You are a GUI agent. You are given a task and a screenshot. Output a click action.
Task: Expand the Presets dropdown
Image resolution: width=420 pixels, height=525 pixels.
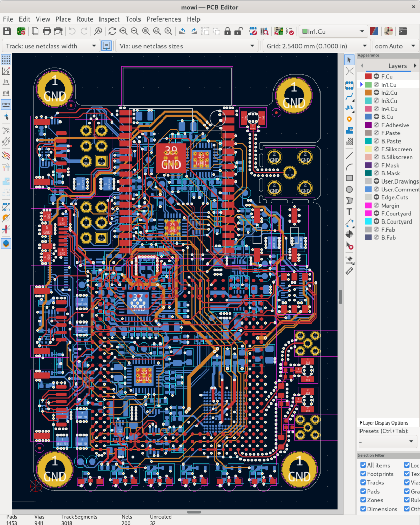[387, 441]
